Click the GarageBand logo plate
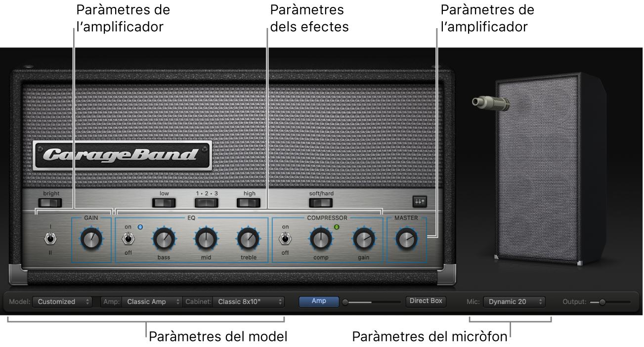Screen dimensions: 644x347 pyautogui.click(x=123, y=155)
